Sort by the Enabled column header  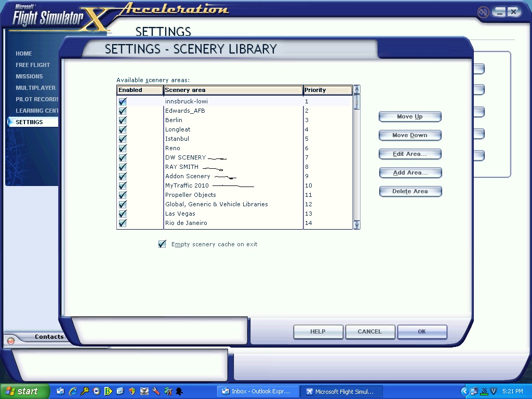point(140,90)
